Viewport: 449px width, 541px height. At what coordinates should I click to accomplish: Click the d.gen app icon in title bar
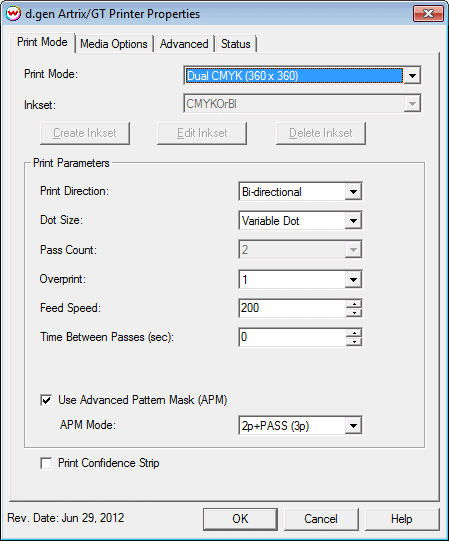click(x=13, y=14)
